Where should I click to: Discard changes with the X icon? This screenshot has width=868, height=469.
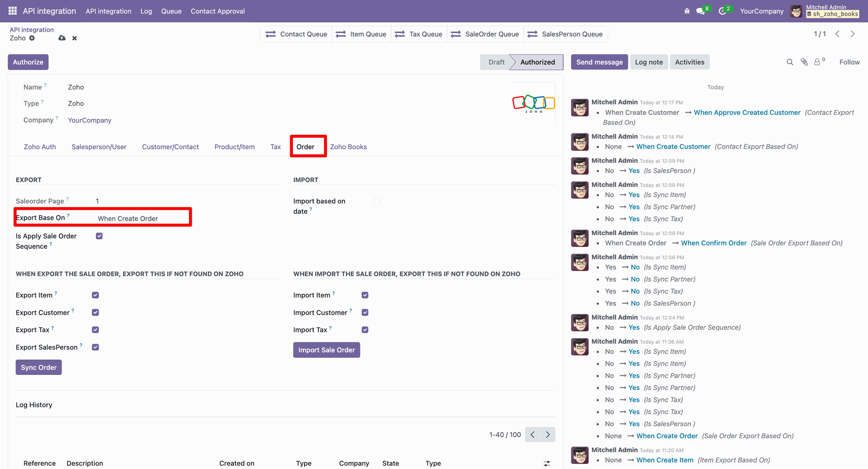(x=75, y=38)
